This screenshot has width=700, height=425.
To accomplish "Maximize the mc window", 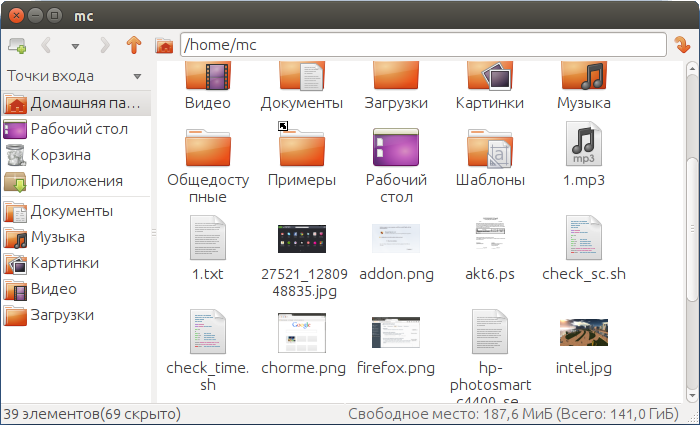I will (54, 16).
